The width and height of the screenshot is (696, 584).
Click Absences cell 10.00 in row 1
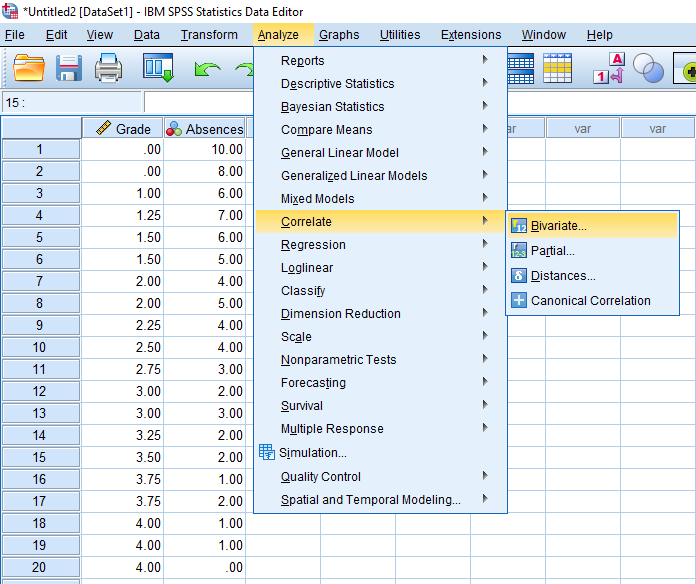coord(205,149)
